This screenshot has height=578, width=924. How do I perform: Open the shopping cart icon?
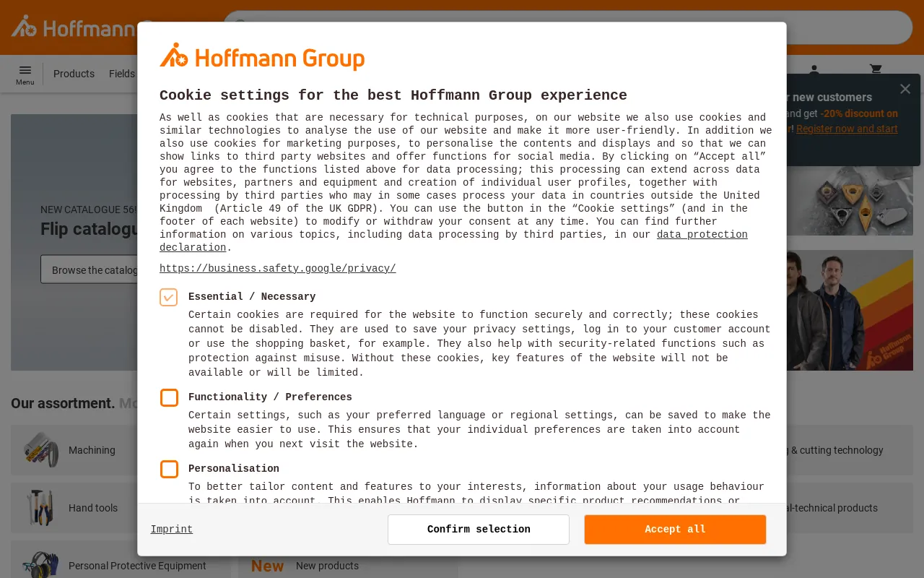click(x=876, y=70)
